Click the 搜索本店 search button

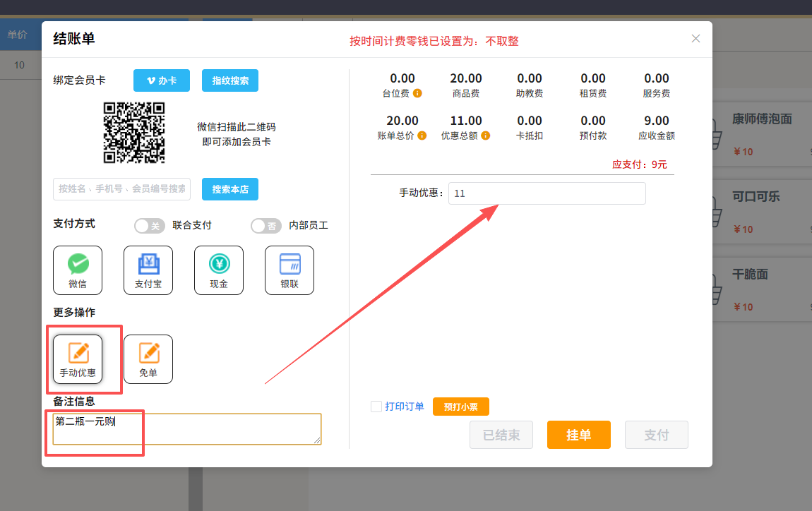(230, 189)
